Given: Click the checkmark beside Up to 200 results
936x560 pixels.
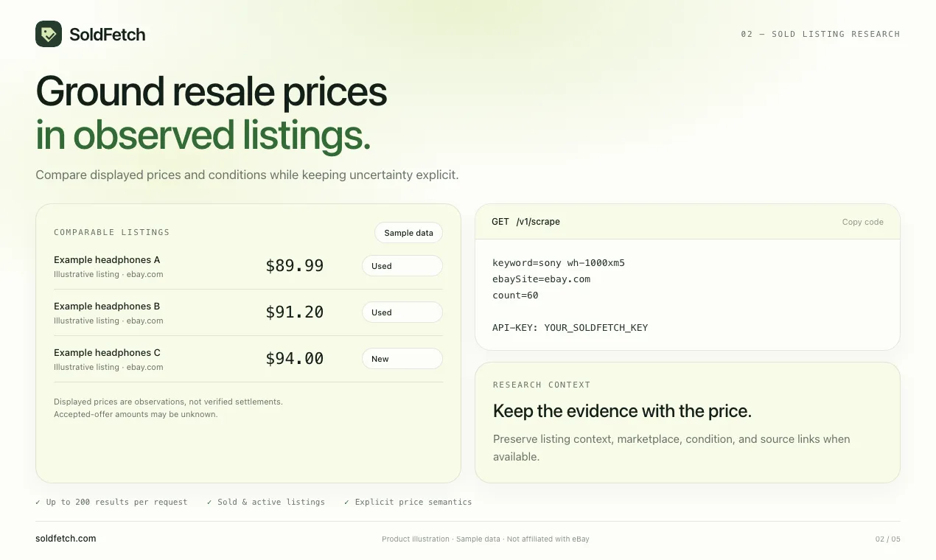Looking at the screenshot, I should coord(38,502).
